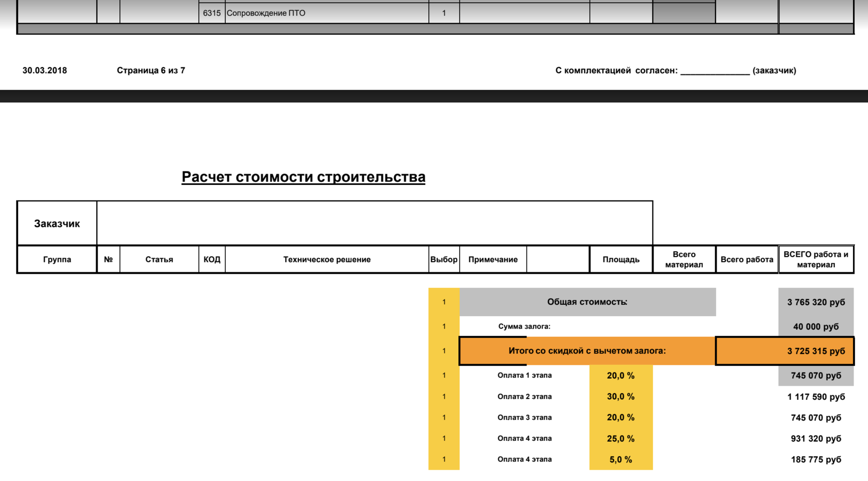Select the '25,0 %' percentage cell

(621, 438)
